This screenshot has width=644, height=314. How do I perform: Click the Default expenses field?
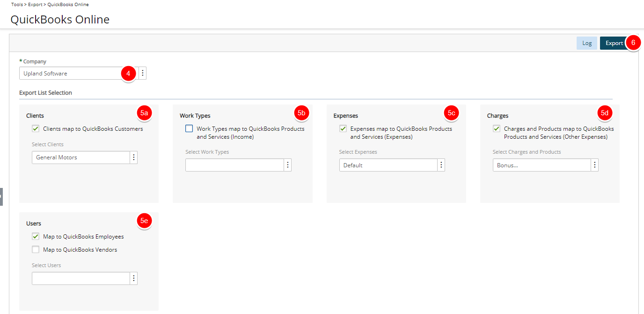388,165
